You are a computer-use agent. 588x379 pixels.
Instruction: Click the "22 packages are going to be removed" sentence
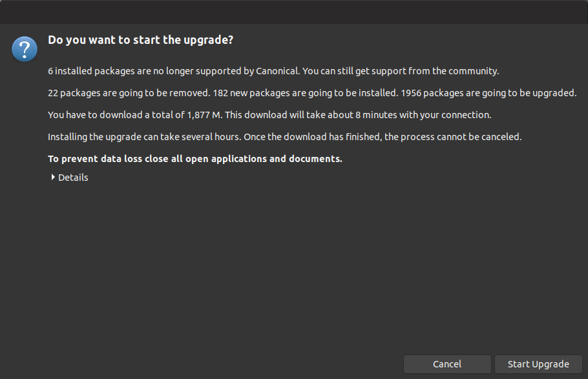(129, 93)
